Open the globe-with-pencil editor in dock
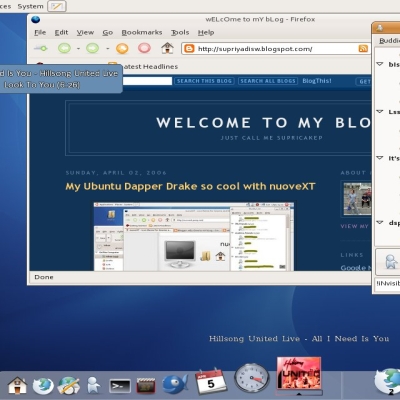 (69, 386)
